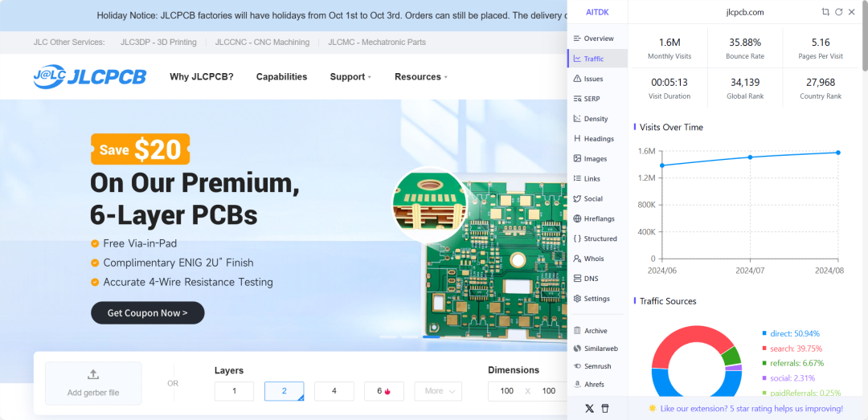868x420 pixels.
Task: Click the Settings gear icon
Action: click(x=577, y=298)
